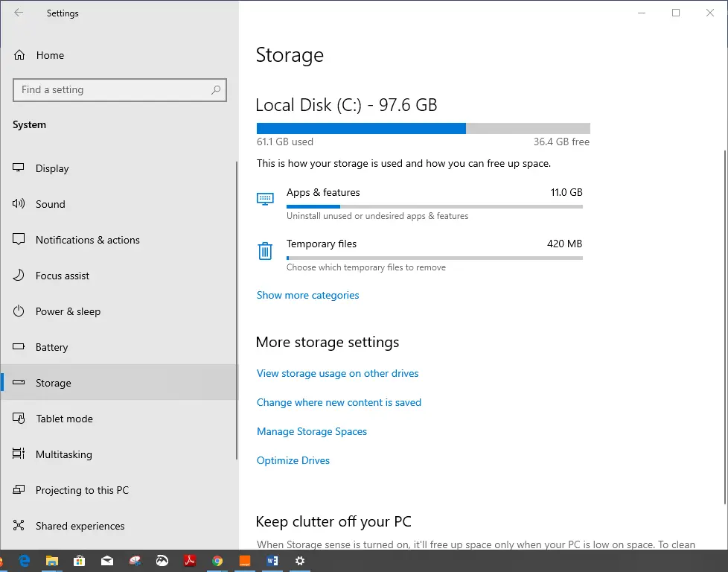Open Projecting to this PC settings

118,490
